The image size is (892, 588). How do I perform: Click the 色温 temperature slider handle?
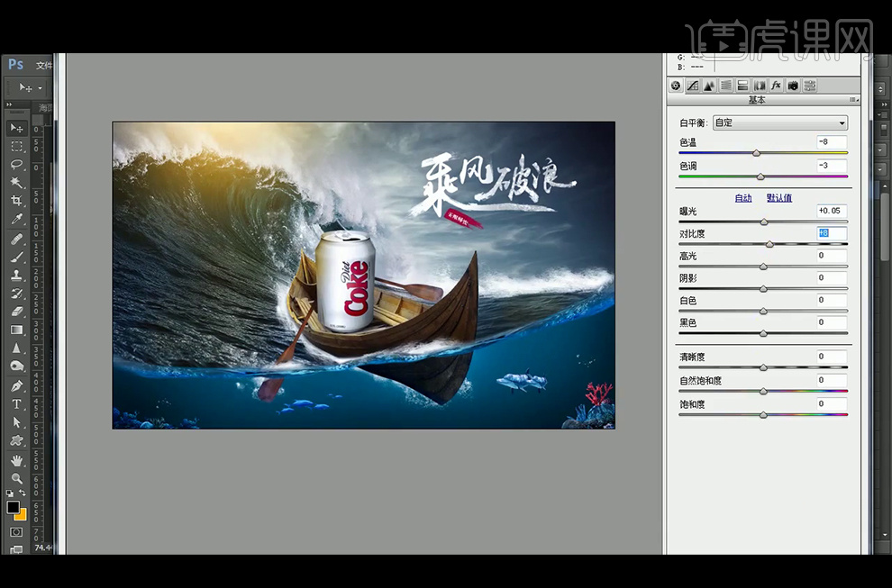point(756,153)
